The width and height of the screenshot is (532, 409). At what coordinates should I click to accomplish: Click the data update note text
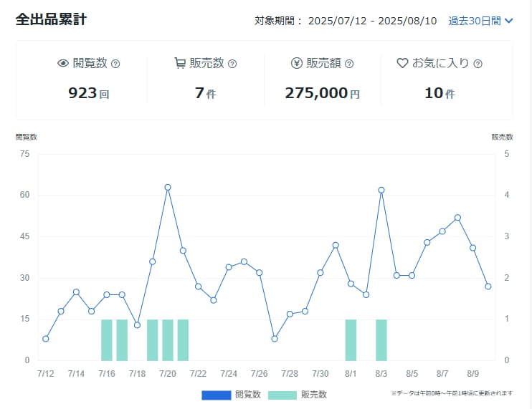point(452,393)
